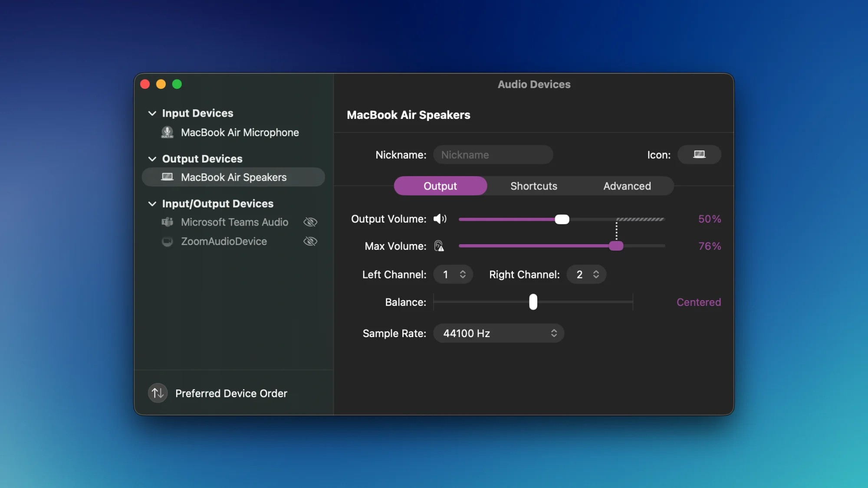Click the laptop Icon selector for the device
The height and width of the screenshot is (488, 868).
pyautogui.click(x=699, y=154)
